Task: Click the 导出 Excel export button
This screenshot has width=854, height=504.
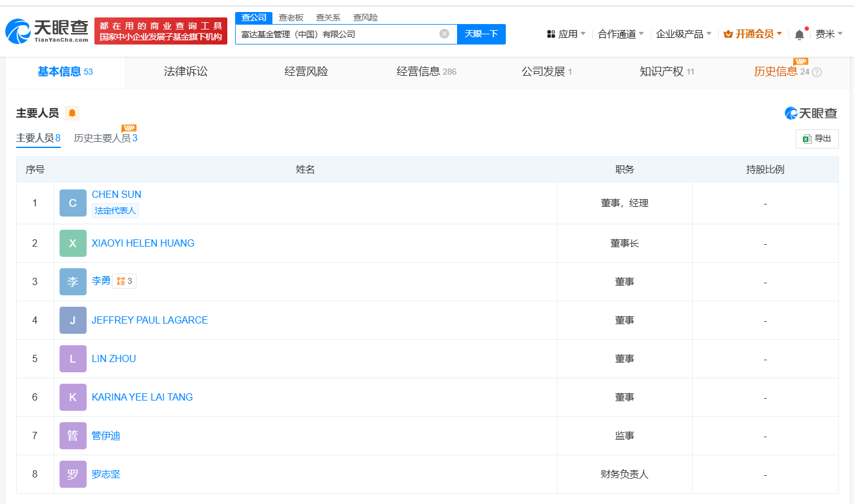Action: 817,139
